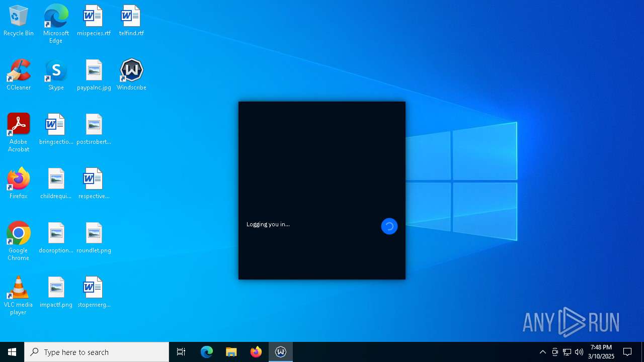Open network status tray icon
This screenshot has height=362, width=644.
pos(567,352)
